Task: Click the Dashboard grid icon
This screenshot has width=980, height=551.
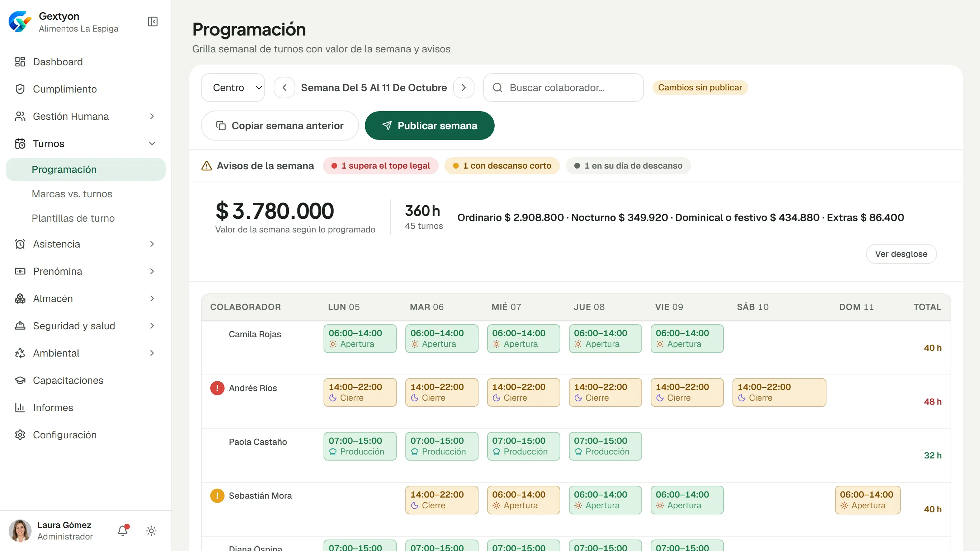Action: (20, 62)
